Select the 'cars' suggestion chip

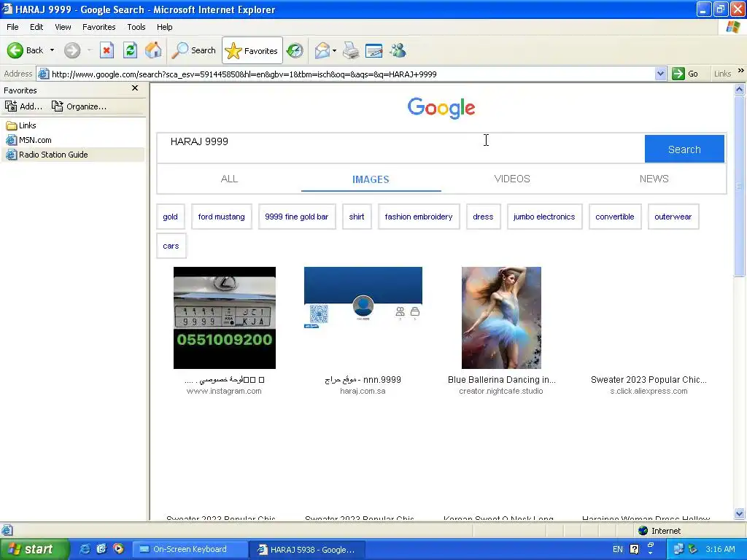[171, 246]
